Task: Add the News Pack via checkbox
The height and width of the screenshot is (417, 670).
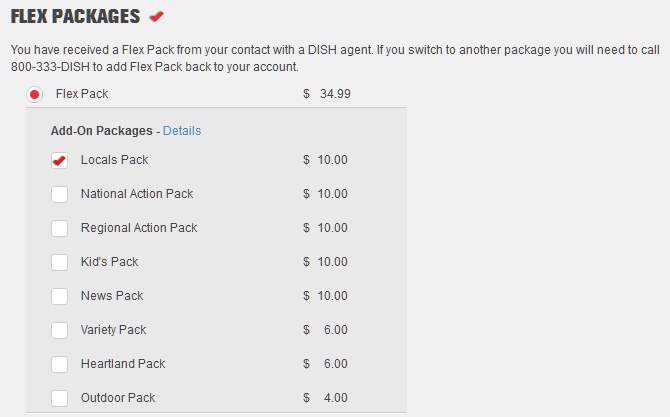Action: click(x=59, y=296)
